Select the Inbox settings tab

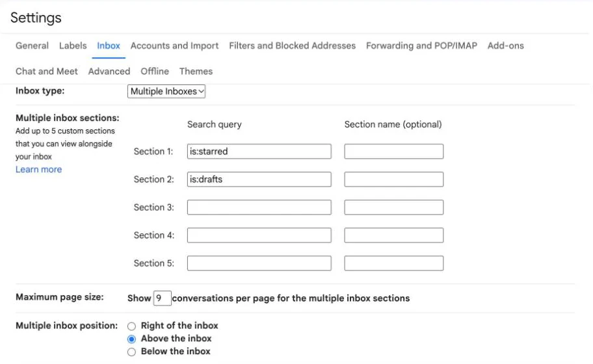(x=109, y=45)
